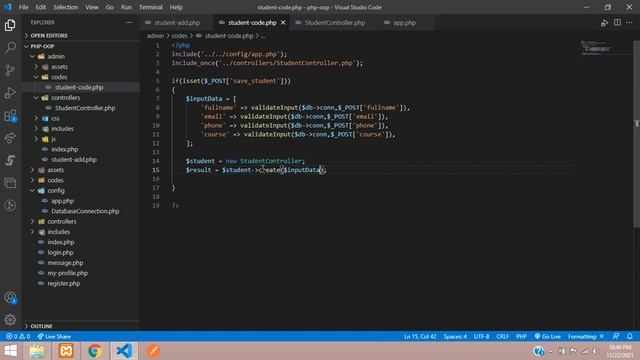Open the Source Control view
Viewport: 640px width, 360px height.
pyautogui.click(x=10, y=70)
